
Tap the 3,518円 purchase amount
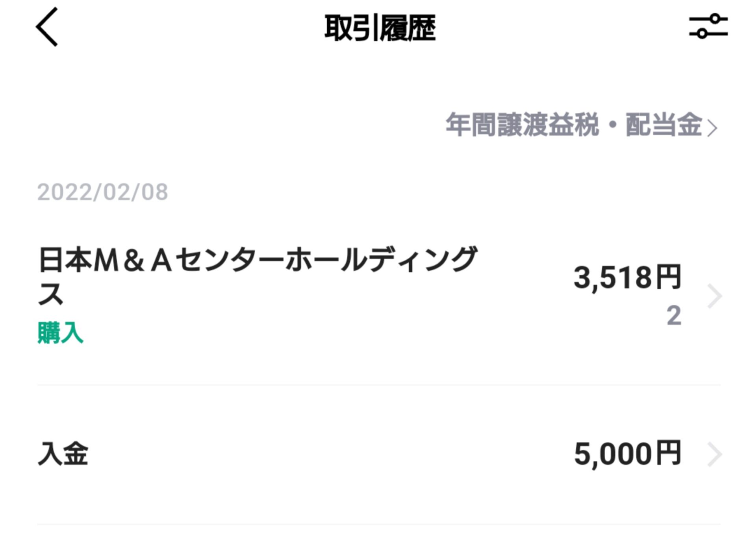click(x=627, y=277)
